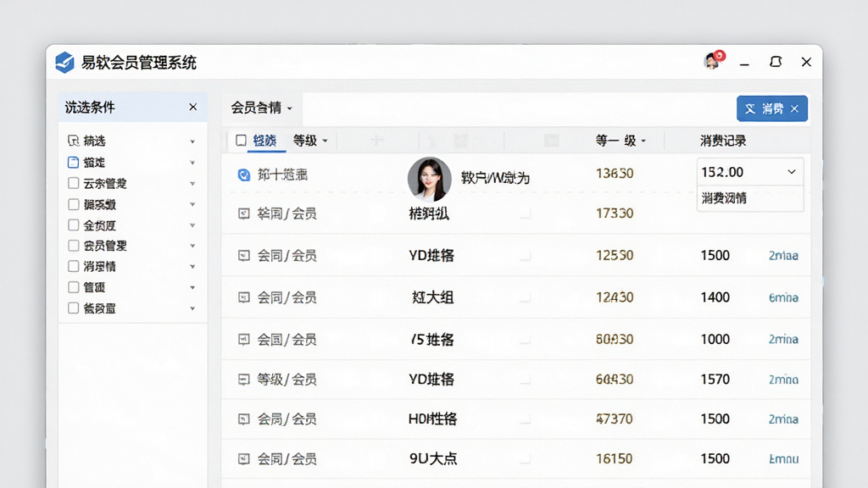Expand the 金货厦 filter arrow
Screen dimensions: 868x488
(x=192, y=225)
